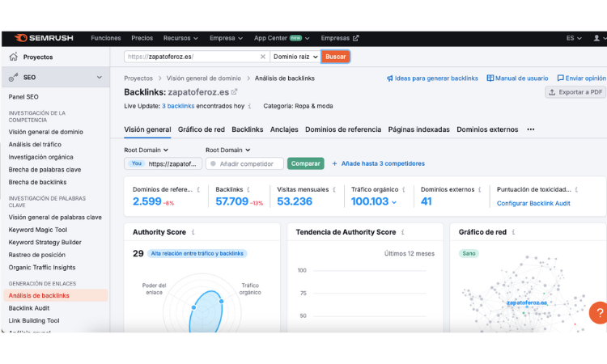Open Funciones menu
Viewport: 607px width, 364px height.
tap(106, 38)
